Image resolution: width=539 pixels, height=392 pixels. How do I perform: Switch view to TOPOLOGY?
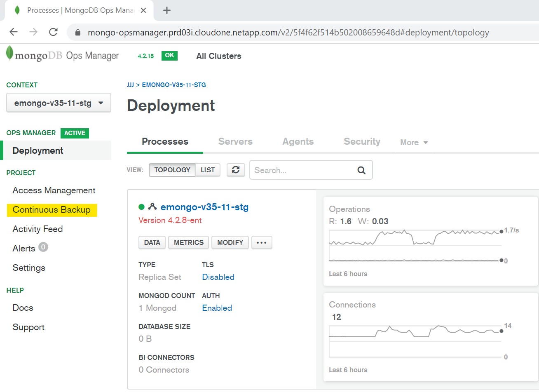pyautogui.click(x=172, y=170)
